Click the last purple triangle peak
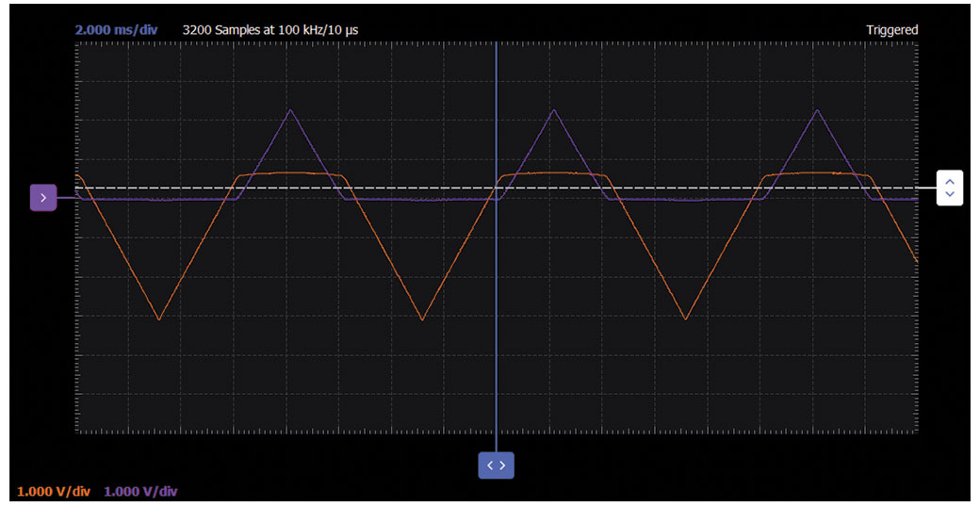Viewport: 980px width, 507px height. click(817, 110)
